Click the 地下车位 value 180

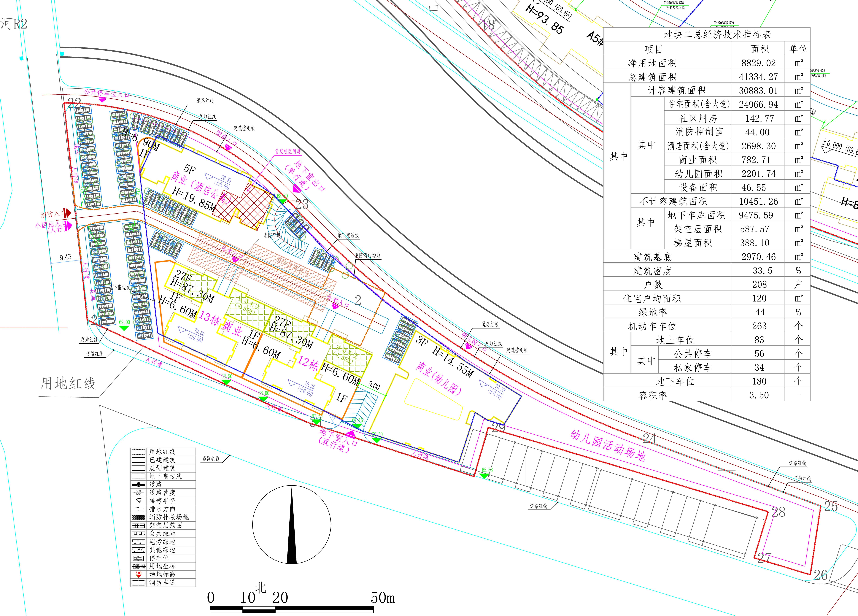[759, 381]
